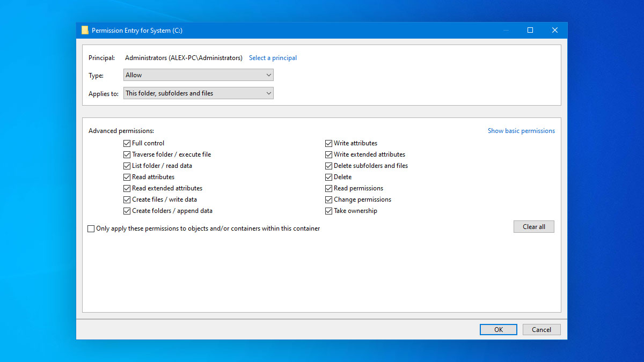Click the Clear all button
This screenshot has height=362, width=644.
point(534,227)
